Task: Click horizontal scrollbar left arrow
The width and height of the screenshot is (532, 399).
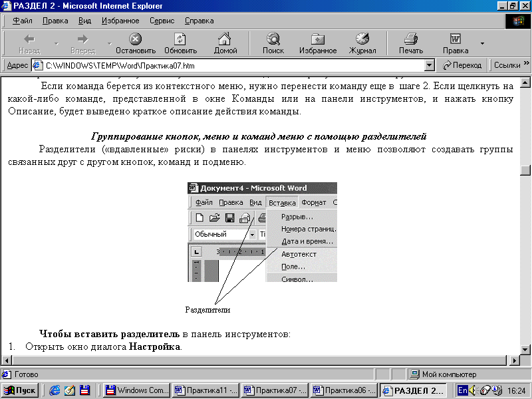Action: [x=7, y=360]
